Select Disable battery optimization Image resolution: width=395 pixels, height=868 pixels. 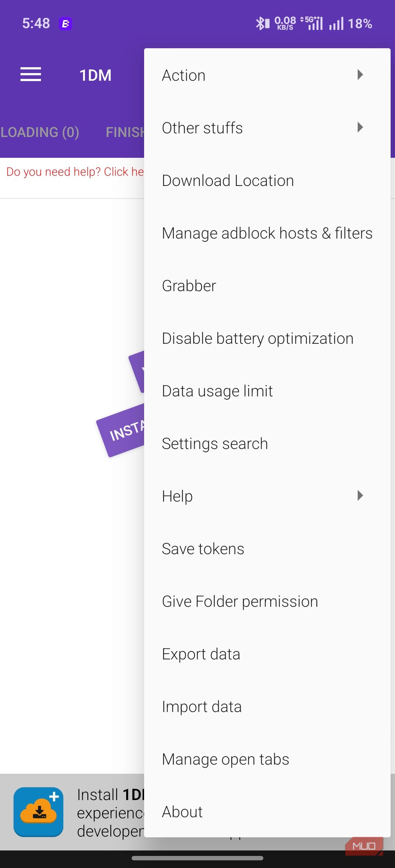point(267,338)
